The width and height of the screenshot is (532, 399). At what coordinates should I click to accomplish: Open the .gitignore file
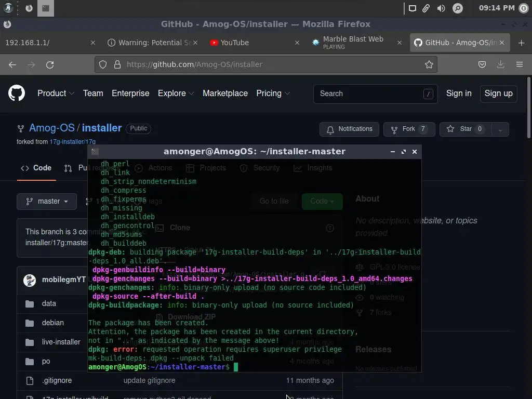[57, 381]
